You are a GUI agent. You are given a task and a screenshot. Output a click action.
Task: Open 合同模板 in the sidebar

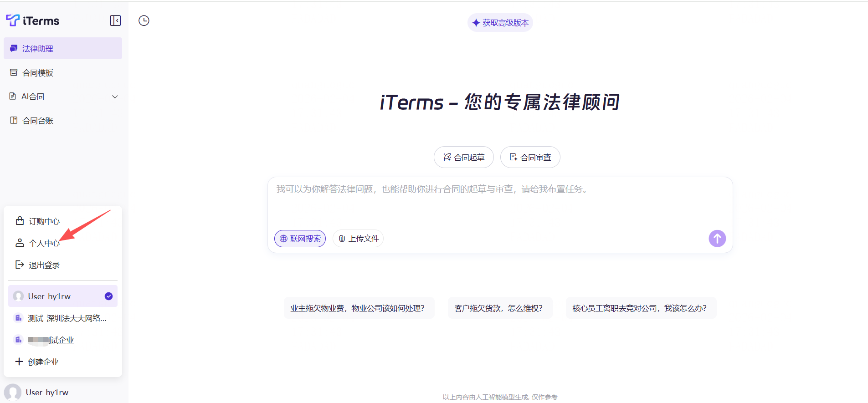click(63, 72)
